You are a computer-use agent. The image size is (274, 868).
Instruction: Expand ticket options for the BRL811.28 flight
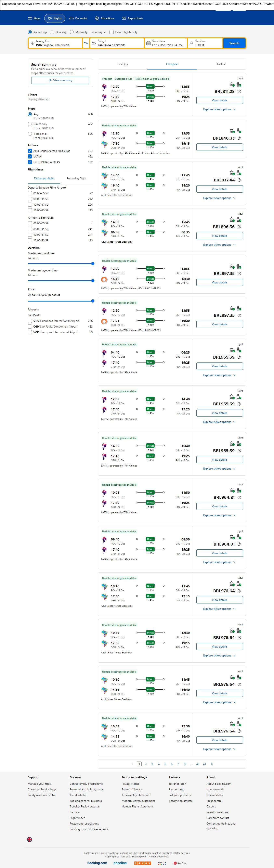[219, 110]
